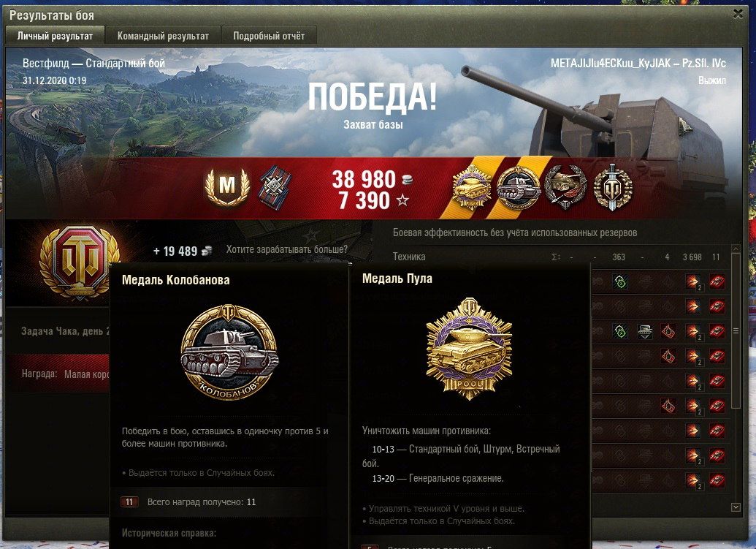This screenshot has width=756, height=549.
Task: Click the down arrow of efficiency list scrollbar
Action: click(736, 507)
